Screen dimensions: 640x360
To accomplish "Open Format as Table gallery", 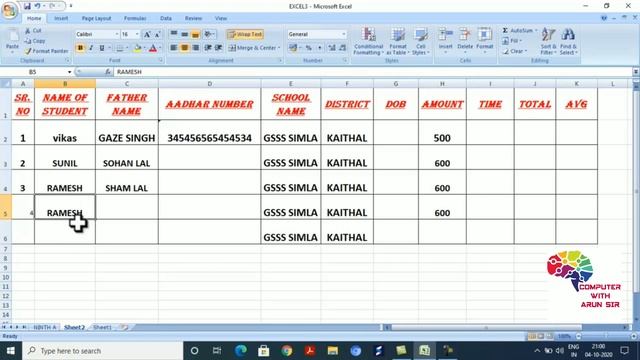I will (398, 41).
